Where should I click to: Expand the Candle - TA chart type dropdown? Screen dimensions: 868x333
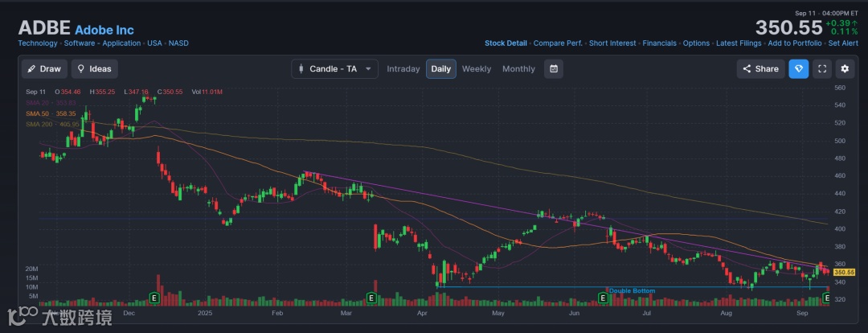point(335,68)
